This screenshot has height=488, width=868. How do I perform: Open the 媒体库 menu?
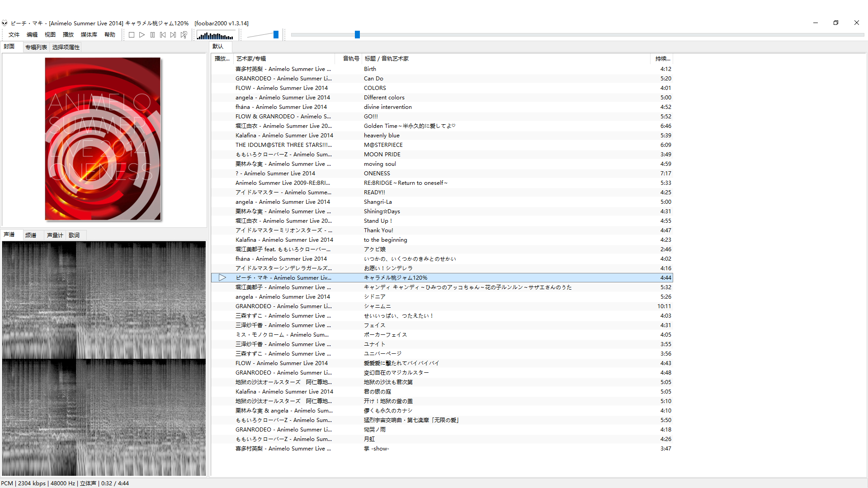89,35
